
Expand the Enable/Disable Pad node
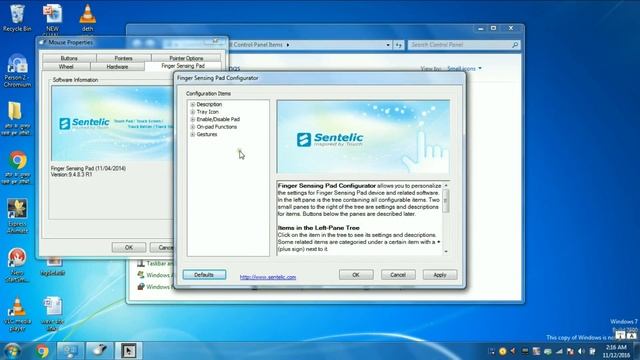tap(193, 120)
